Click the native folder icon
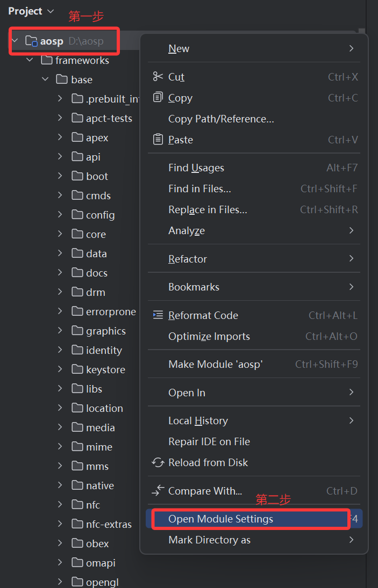Viewport: 378px width, 588px height. [77, 485]
